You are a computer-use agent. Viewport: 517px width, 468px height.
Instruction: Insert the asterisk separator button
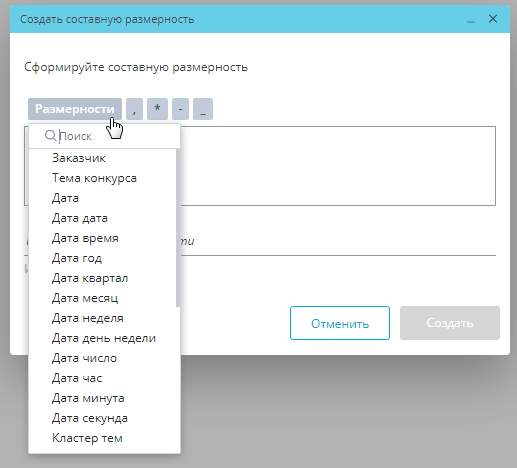pyautogui.click(x=157, y=109)
